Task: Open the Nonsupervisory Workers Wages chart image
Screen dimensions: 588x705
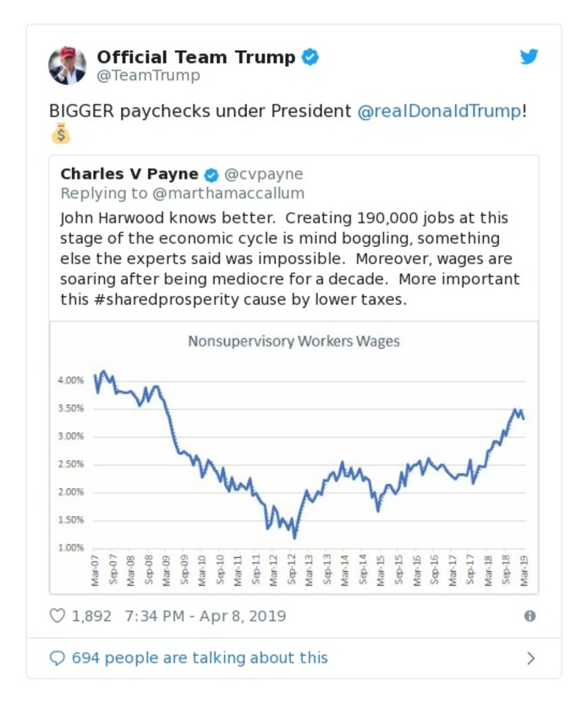Action: tap(294, 456)
